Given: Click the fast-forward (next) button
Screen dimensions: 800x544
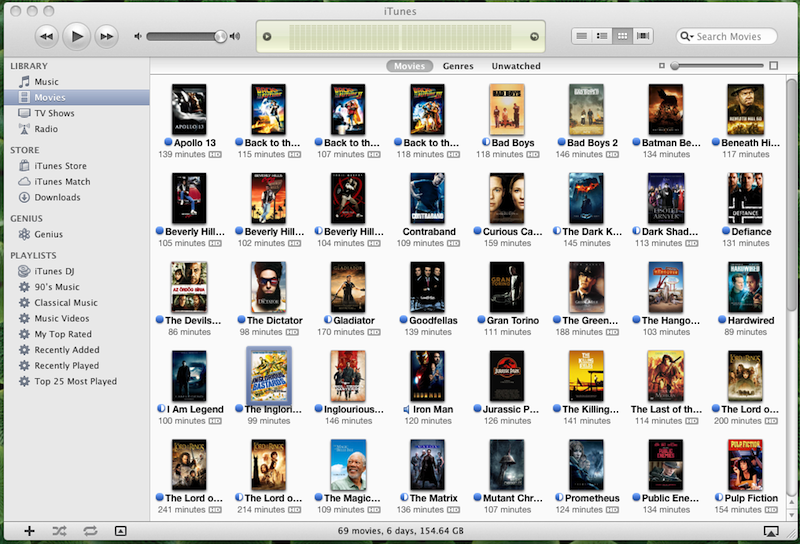Looking at the screenshot, I should pyautogui.click(x=107, y=36).
